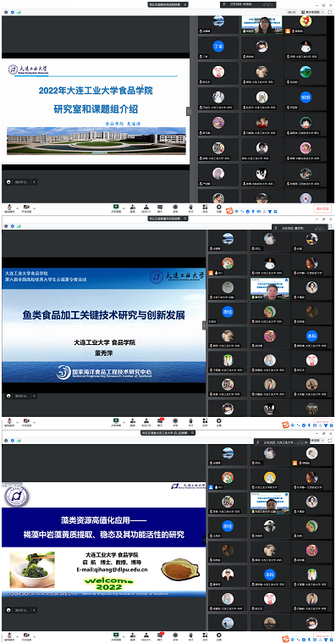Unmute microphone in the 2022 introduction meeting toolbar
Screen dimensions: 336x644
tap(9, 208)
